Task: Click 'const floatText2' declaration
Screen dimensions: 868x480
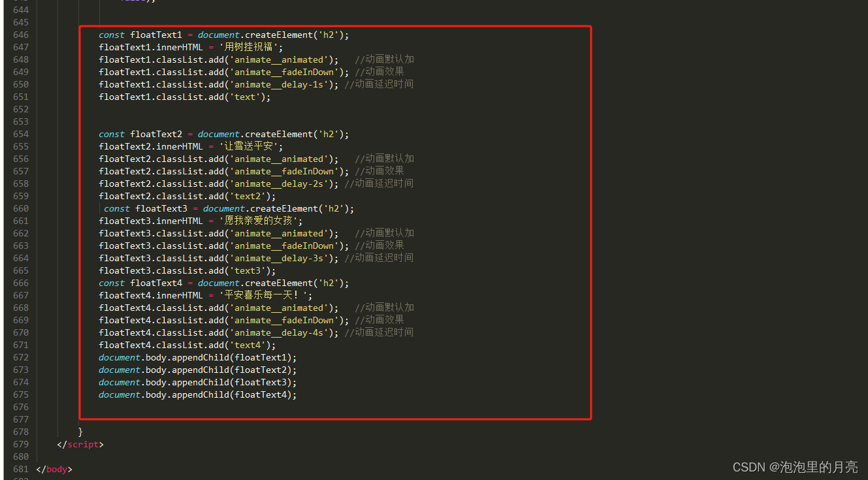Action: 140,134
